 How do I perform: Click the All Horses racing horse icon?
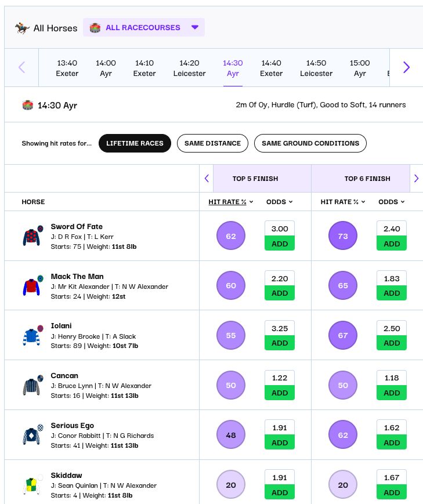click(23, 28)
